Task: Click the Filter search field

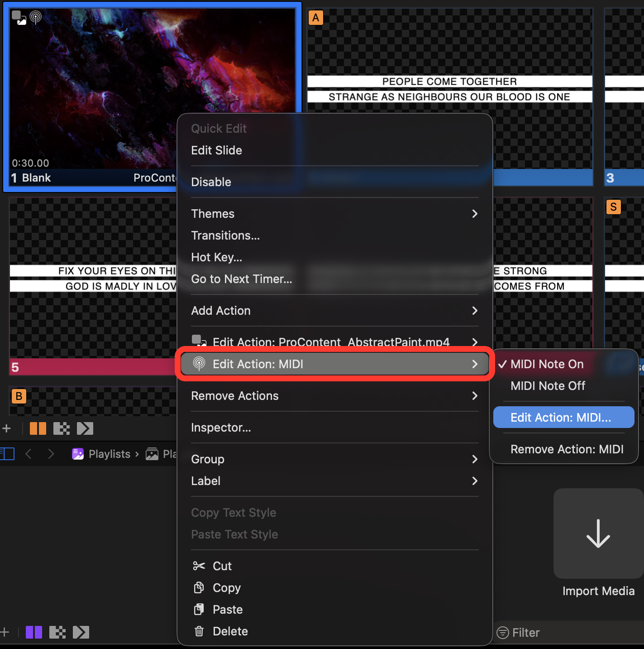Action: click(568, 632)
